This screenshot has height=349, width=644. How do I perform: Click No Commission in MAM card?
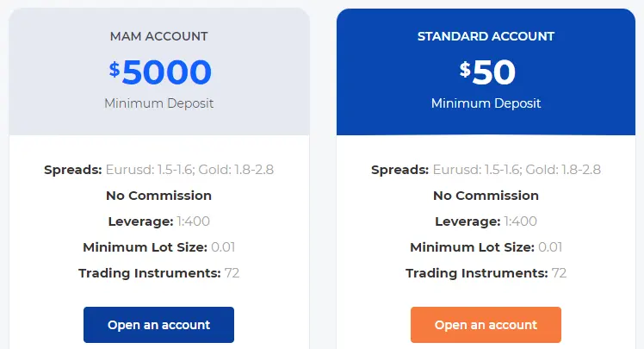[159, 196]
